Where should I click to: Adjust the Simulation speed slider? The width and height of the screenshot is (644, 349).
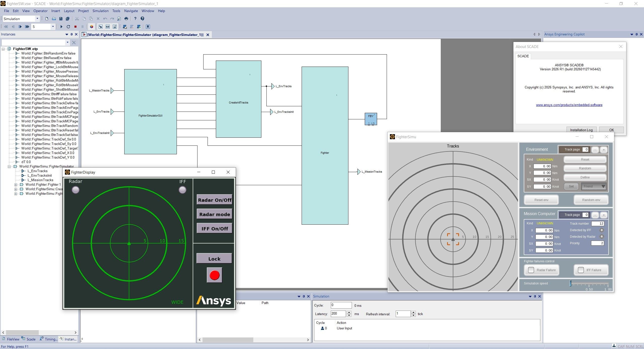click(571, 283)
